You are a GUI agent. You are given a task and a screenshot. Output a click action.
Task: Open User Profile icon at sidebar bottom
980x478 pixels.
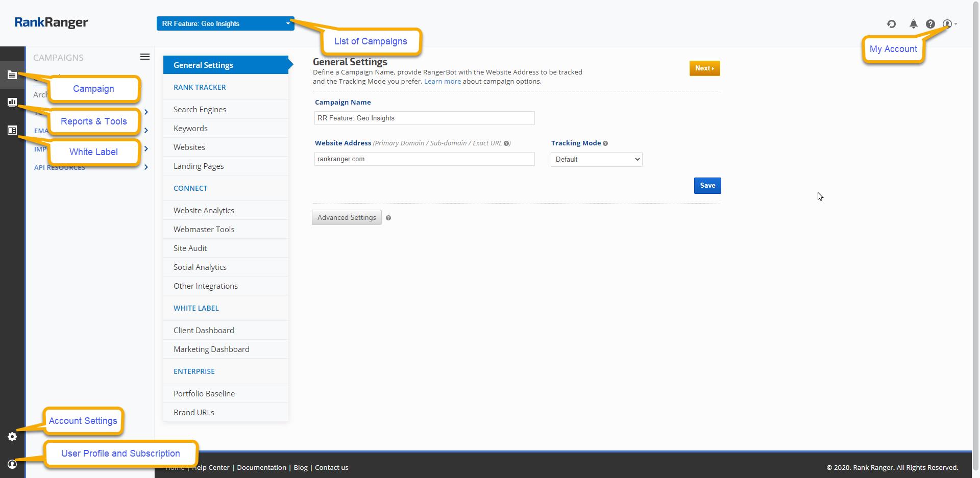pos(12,464)
